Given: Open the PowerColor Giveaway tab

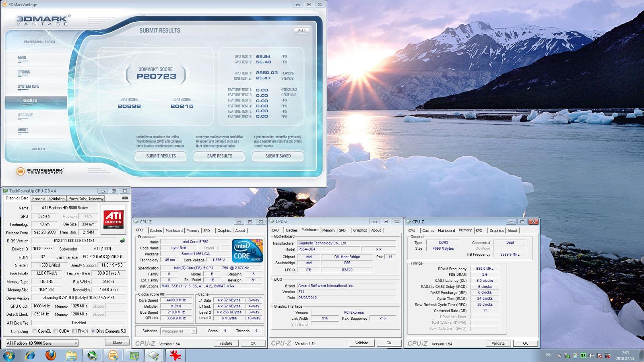Looking at the screenshot, I should pos(86,199).
